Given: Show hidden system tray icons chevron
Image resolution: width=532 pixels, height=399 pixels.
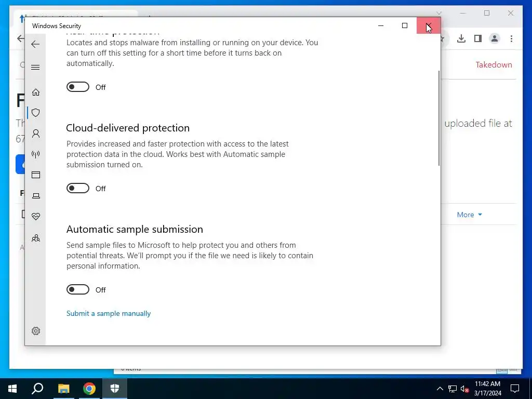Looking at the screenshot, I should tap(440, 389).
